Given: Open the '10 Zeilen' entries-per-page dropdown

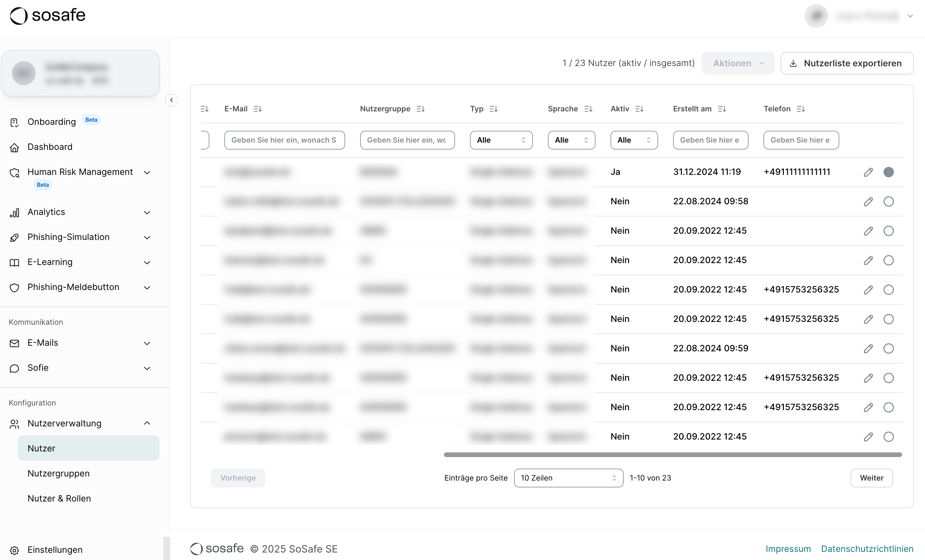Looking at the screenshot, I should point(568,478).
